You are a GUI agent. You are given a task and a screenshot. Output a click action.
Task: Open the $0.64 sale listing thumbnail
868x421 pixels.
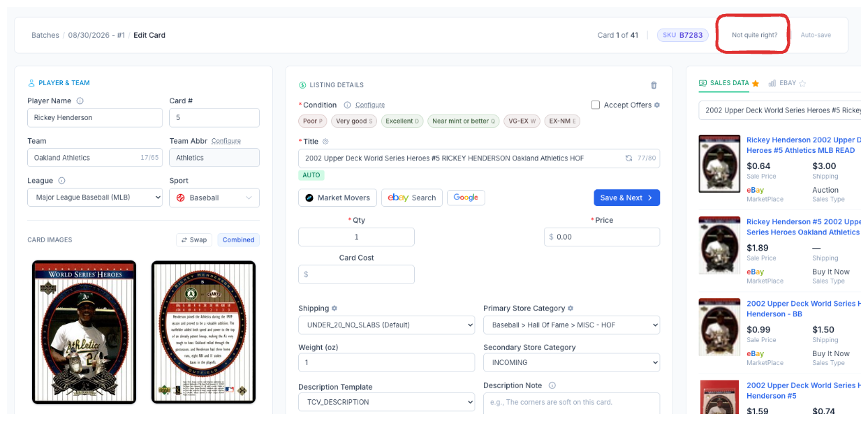[x=719, y=164]
